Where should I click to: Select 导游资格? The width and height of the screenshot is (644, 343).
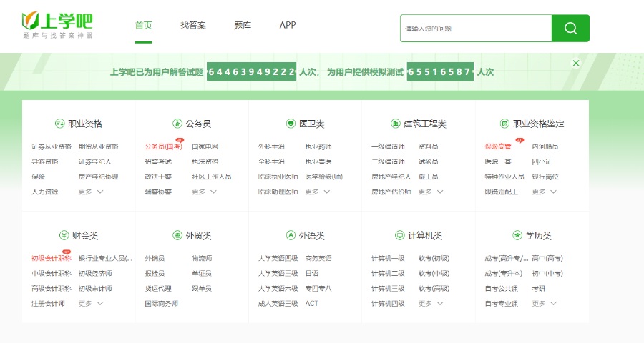click(x=45, y=161)
